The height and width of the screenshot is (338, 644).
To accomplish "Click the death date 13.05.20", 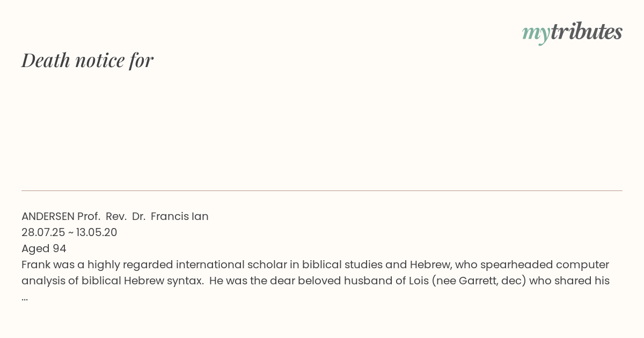I will [x=97, y=232].
